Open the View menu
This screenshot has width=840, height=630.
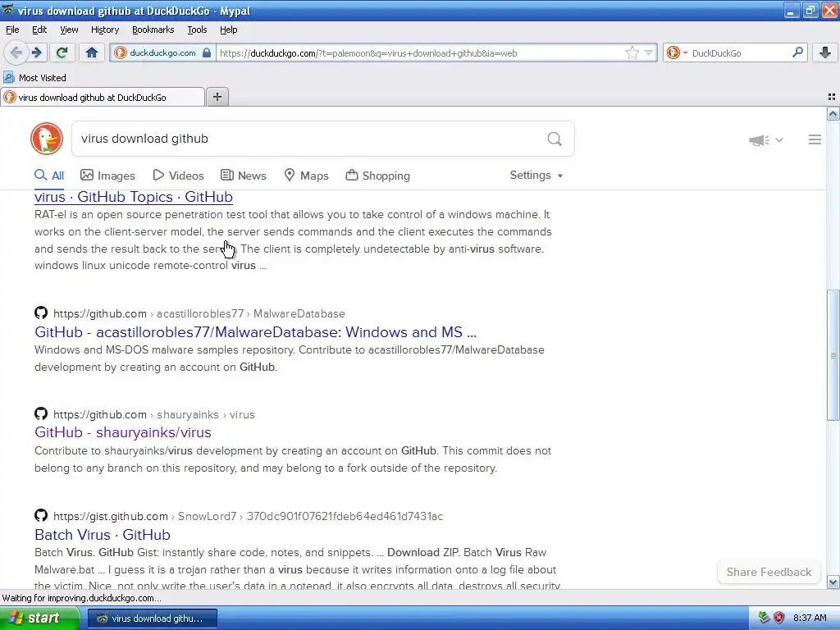pos(69,30)
